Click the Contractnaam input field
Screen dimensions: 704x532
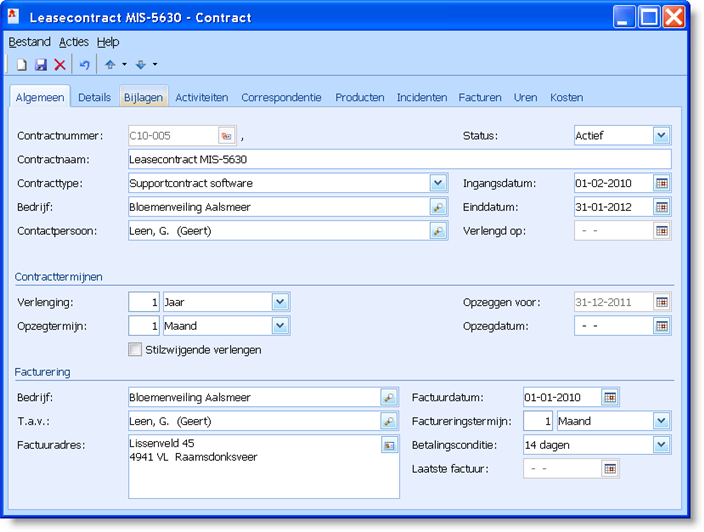click(x=400, y=159)
